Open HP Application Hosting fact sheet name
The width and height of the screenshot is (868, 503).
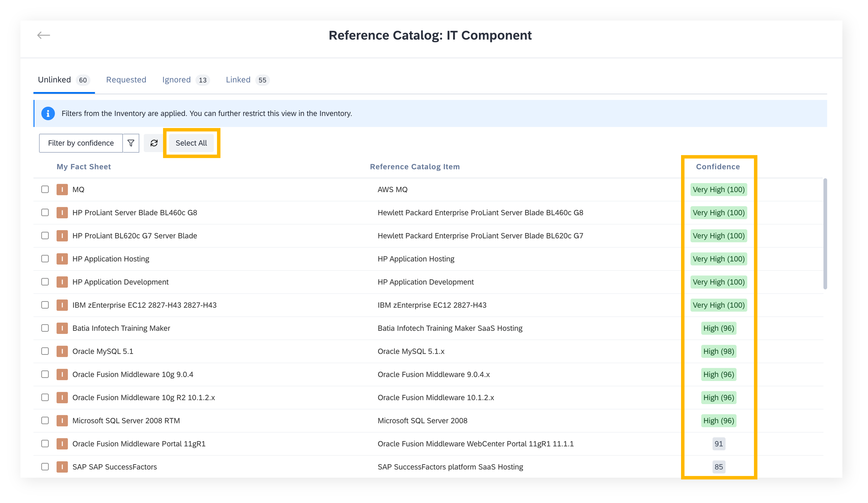(111, 259)
